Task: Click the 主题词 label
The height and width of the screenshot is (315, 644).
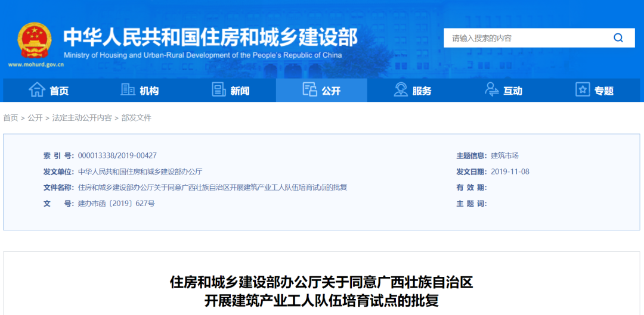Action: click(472, 204)
